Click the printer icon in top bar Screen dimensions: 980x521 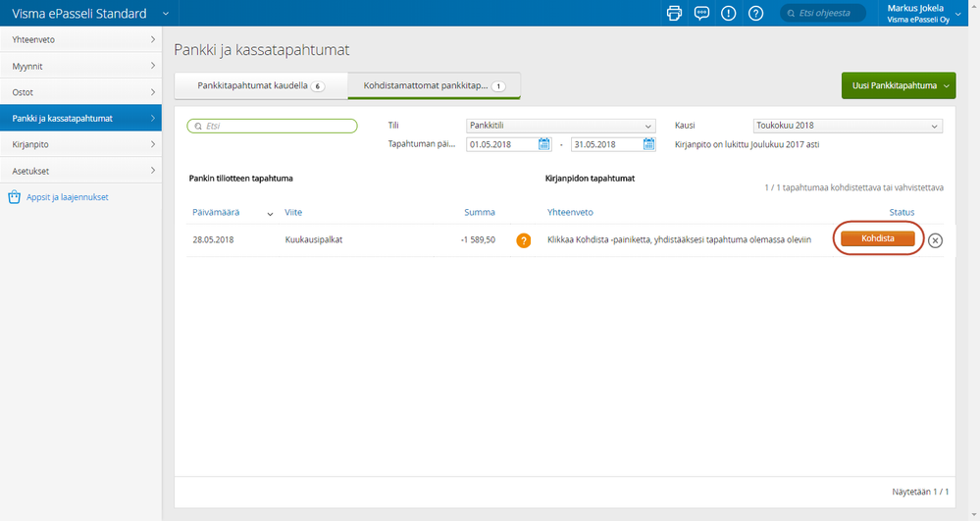point(674,13)
